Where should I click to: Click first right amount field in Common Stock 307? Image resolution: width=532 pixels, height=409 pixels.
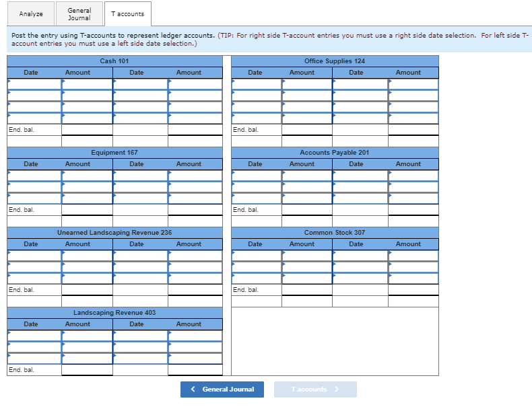click(413, 256)
